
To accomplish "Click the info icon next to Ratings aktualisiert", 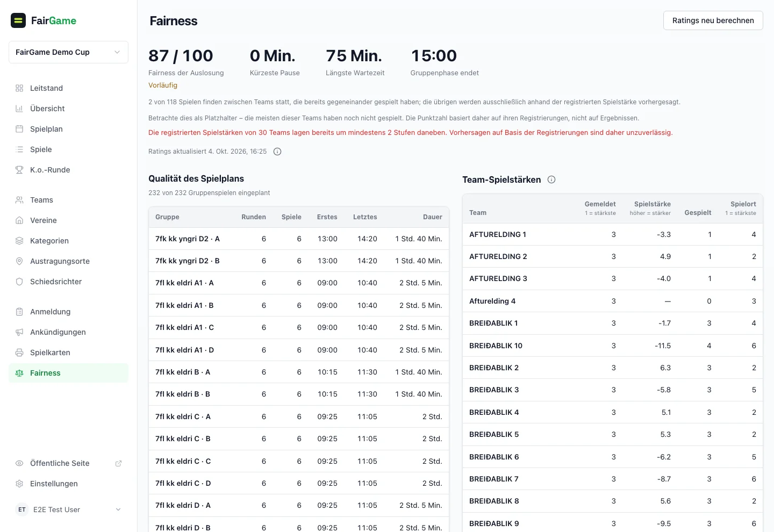I will pyautogui.click(x=277, y=152).
